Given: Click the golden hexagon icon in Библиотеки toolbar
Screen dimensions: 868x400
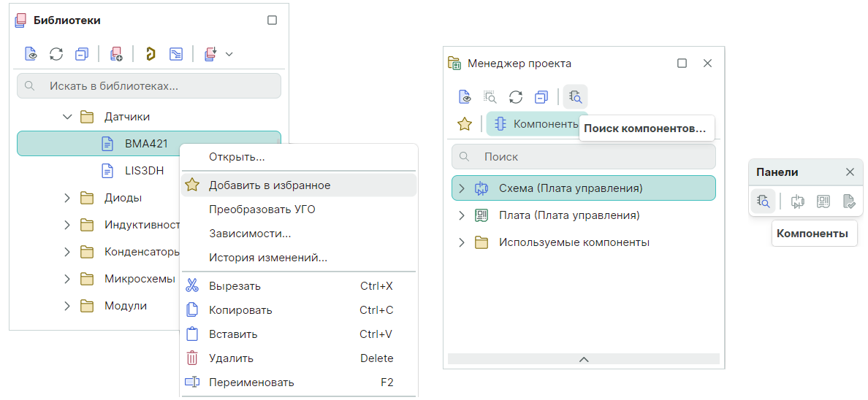Looking at the screenshot, I should tap(151, 53).
